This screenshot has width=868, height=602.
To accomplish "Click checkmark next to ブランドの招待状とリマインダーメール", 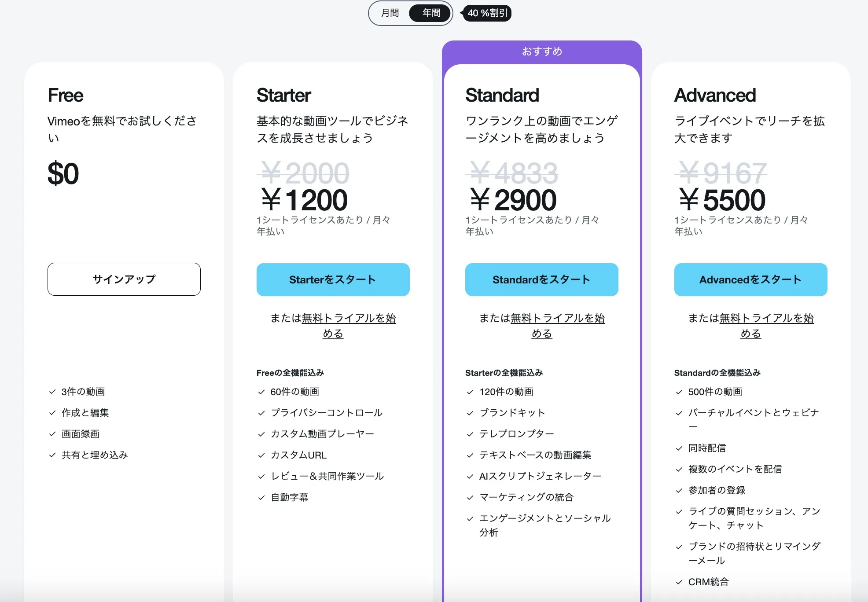I will 679,547.
